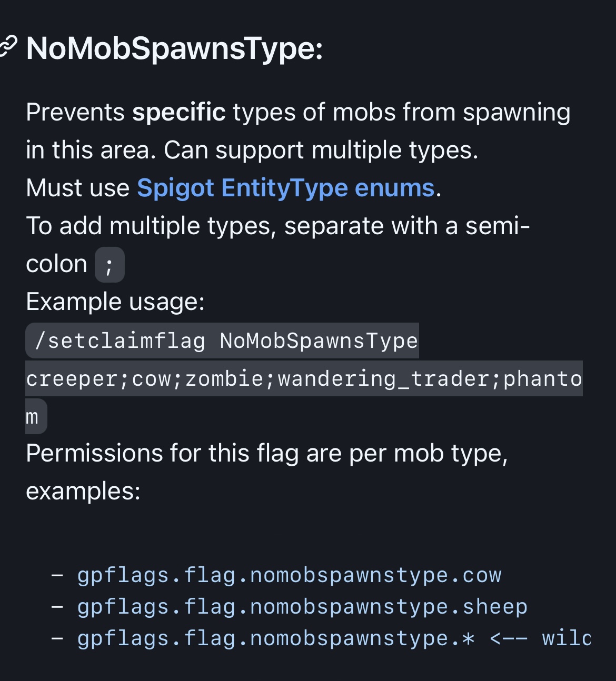Click the 'Example usage:' text

(115, 302)
